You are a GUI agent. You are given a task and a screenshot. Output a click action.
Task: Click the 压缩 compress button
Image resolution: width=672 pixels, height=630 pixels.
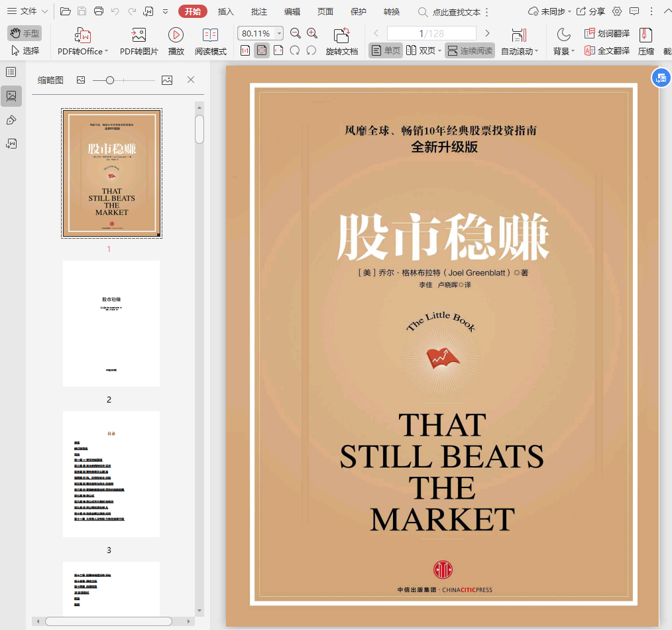tap(646, 42)
